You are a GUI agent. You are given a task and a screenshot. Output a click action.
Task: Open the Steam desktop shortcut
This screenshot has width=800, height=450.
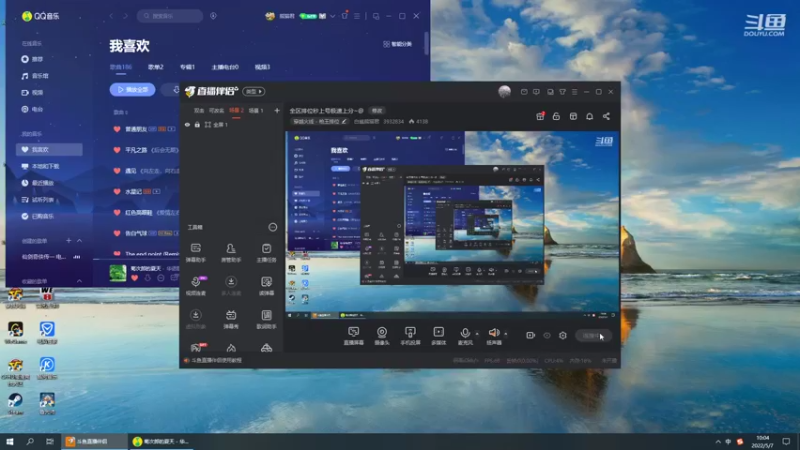pyautogui.click(x=15, y=404)
